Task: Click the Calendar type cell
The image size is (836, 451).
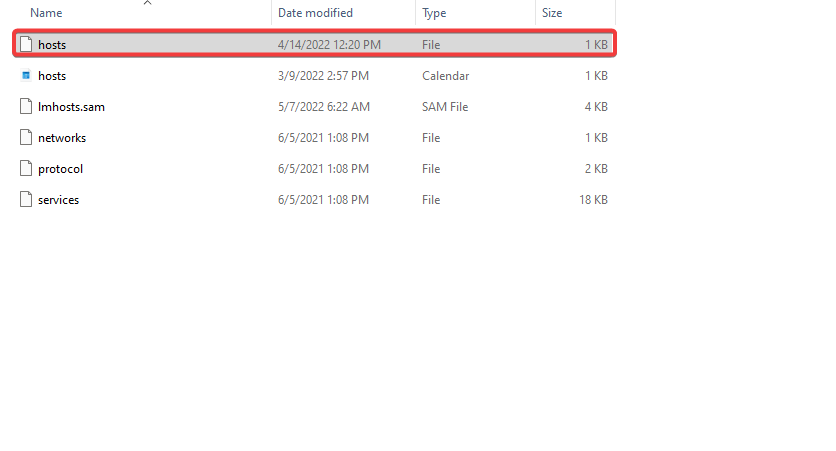Action: (x=445, y=76)
